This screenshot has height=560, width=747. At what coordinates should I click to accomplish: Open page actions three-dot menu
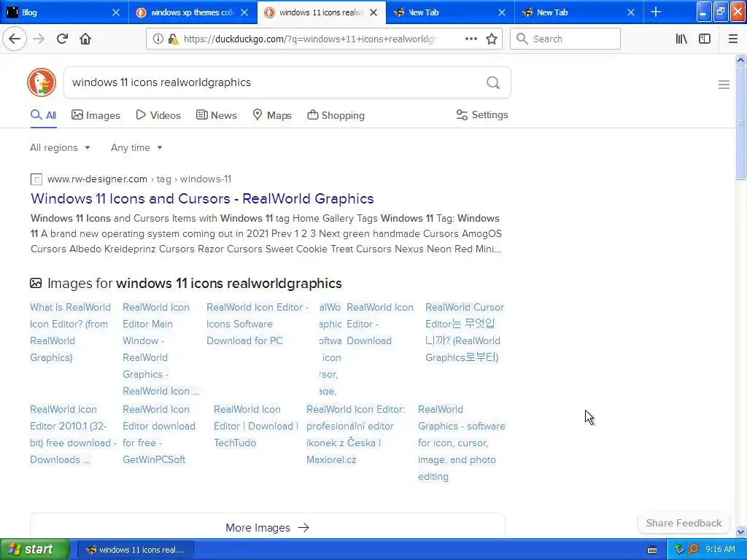coord(471,39)
